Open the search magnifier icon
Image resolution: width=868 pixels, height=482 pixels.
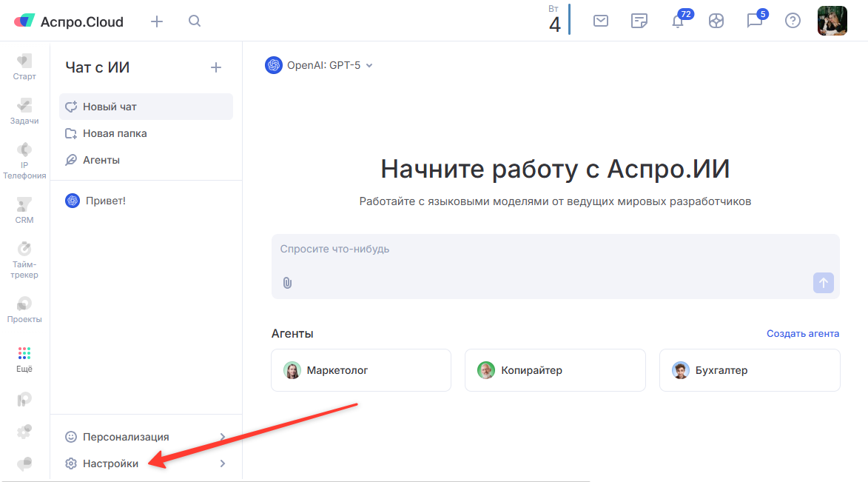195,21
